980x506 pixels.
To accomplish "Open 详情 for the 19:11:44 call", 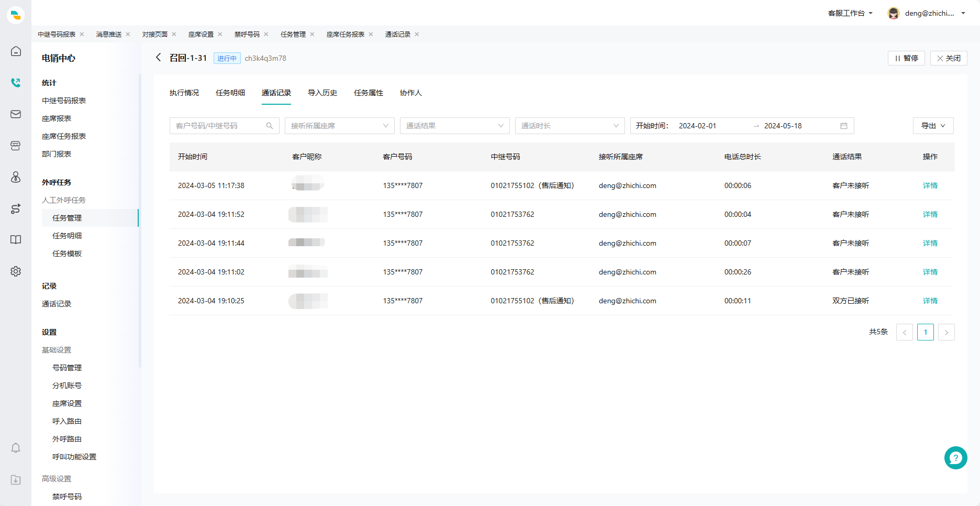I will tap(930, 243).
